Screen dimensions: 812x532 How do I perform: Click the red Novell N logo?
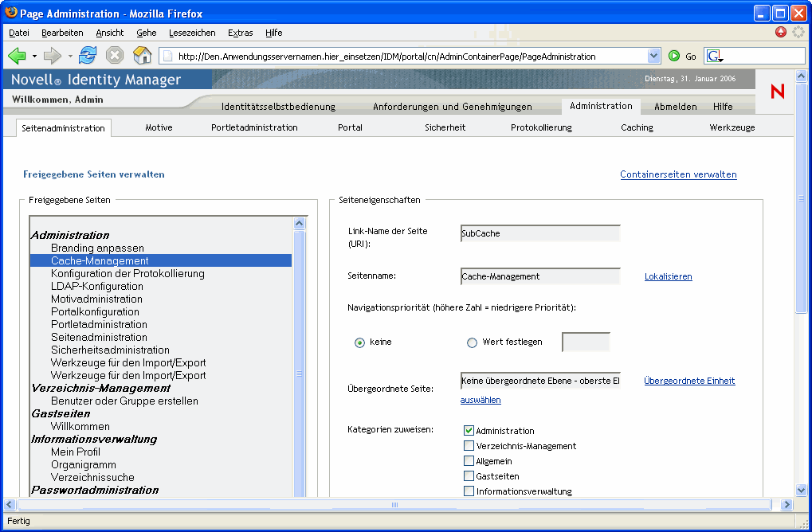(x=777, y=92)
